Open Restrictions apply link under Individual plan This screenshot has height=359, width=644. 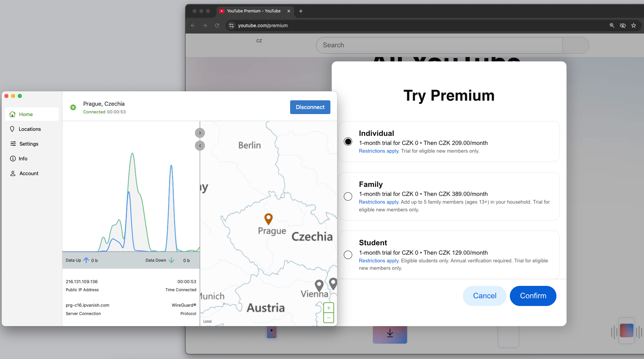coord(379,151)
